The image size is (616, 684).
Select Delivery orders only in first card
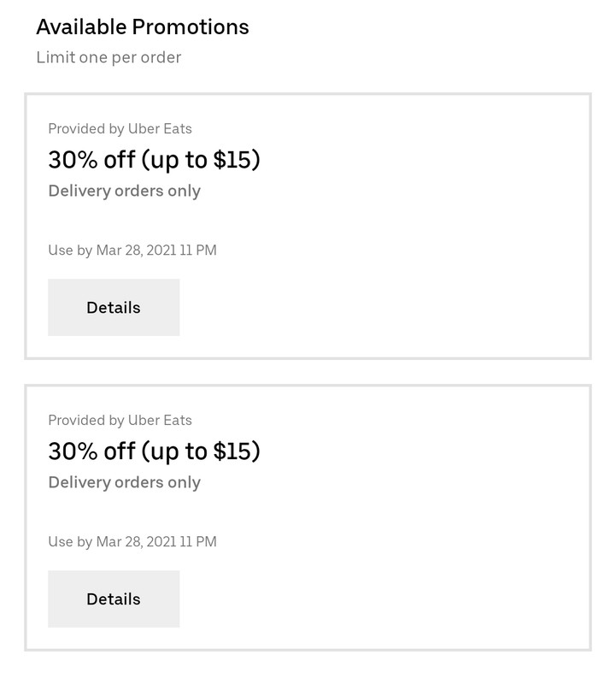124,191
